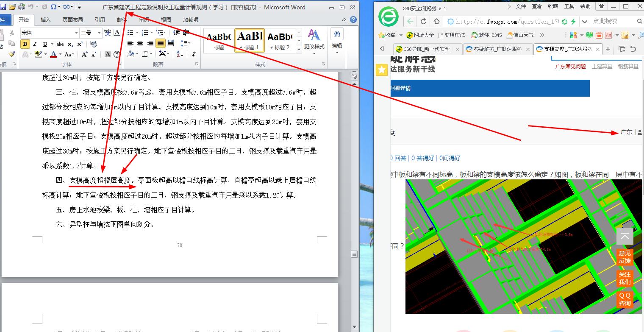The height and width of the screenshot is (332, 644).
Task: Toggle subscript x₂ button
Action: coord(70,44)
